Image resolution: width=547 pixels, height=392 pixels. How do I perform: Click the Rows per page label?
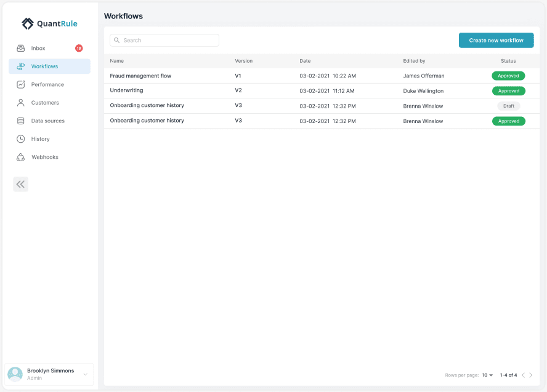[x=461, y=375]
